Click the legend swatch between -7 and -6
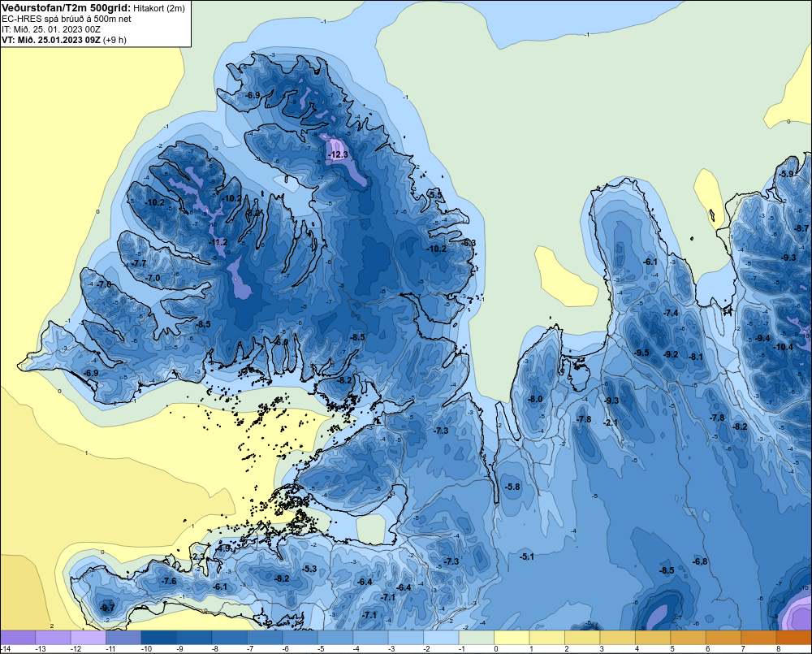 (265, 638)
